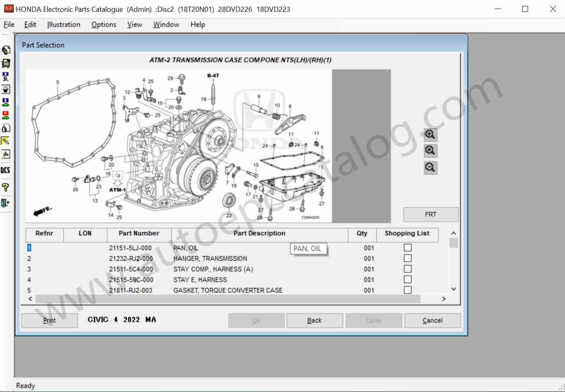
Task: Select part number 21811-RJ2-003
Action: point(130,290)
